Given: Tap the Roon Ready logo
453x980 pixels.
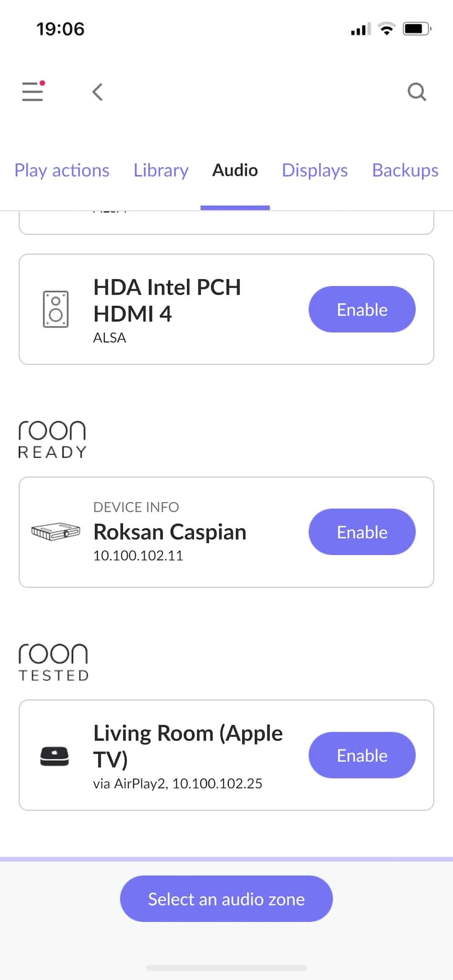Looking at the screenshot, I should pos(52,439).
